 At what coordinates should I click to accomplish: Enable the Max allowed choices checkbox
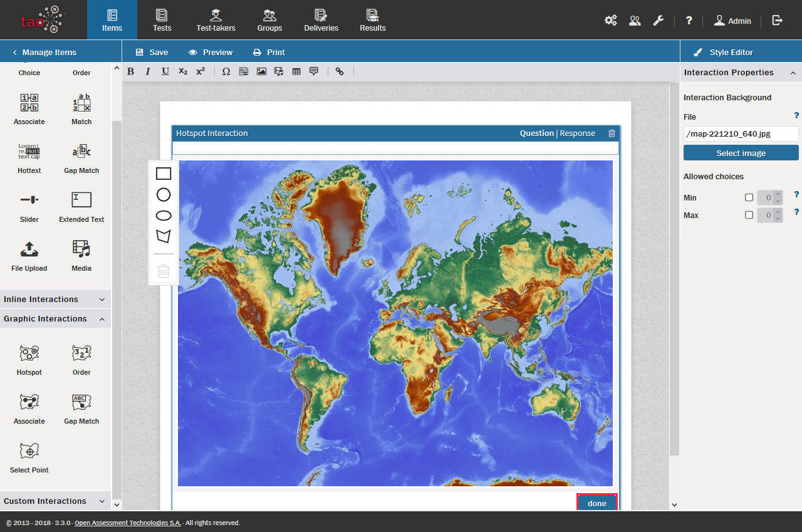click(x=749, y=216)
